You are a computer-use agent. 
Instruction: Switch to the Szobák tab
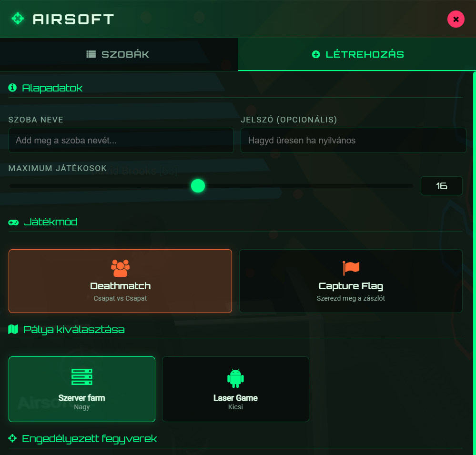119,54
